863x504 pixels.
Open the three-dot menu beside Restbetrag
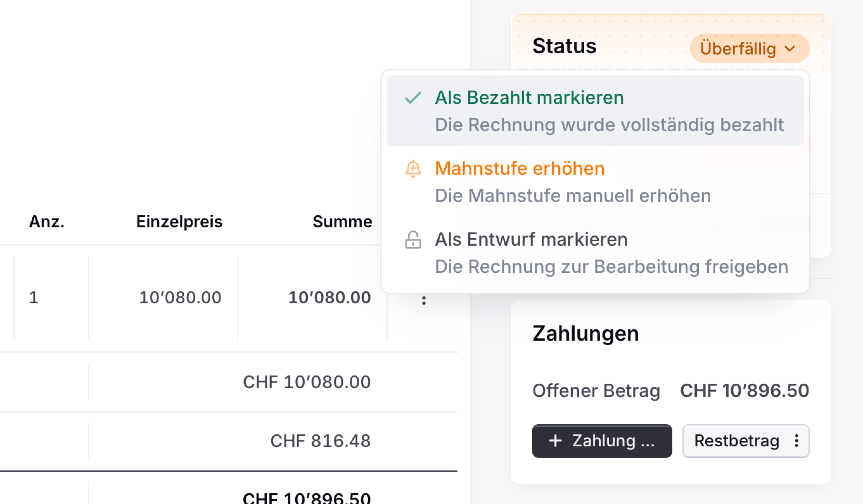point(797,441)
